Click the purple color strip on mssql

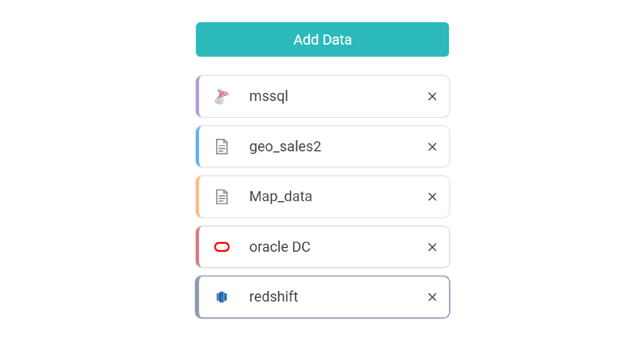tap(198, 96)
